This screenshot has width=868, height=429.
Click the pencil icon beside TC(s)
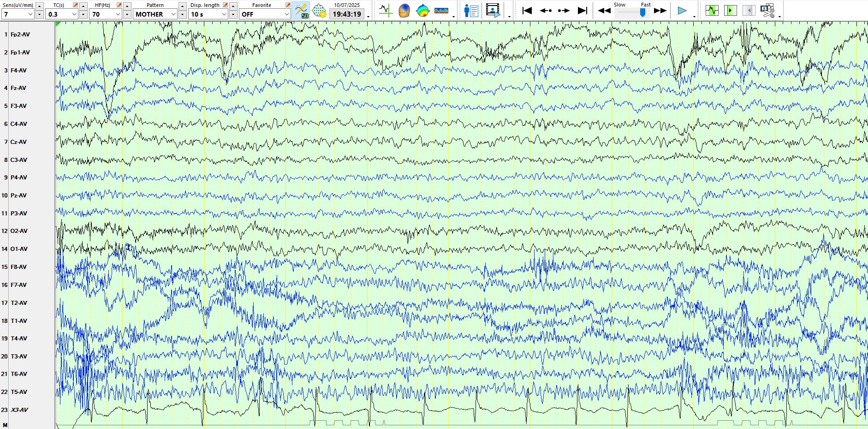click(75, 5)
